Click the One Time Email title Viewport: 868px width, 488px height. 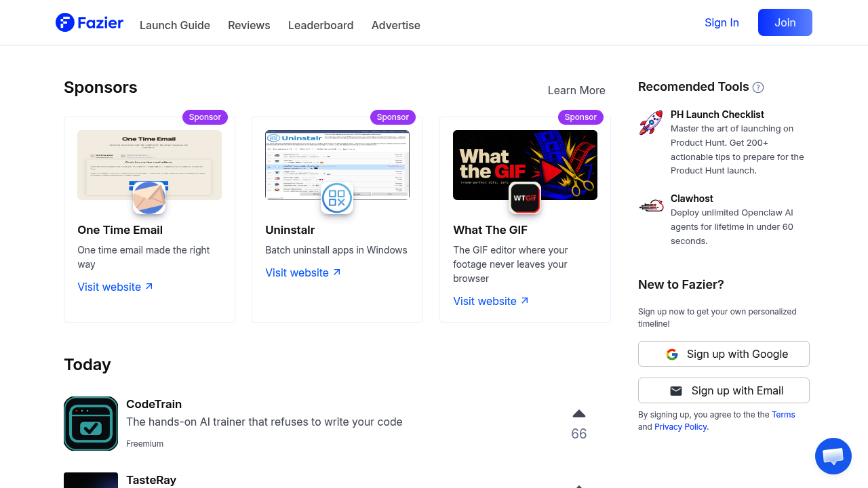tap(120, 230)
